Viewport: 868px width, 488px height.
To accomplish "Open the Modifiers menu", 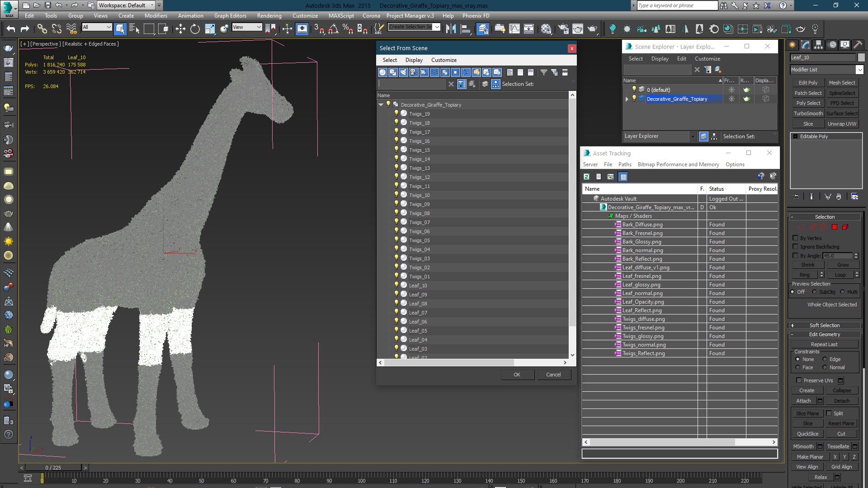I will pos(156,16).
